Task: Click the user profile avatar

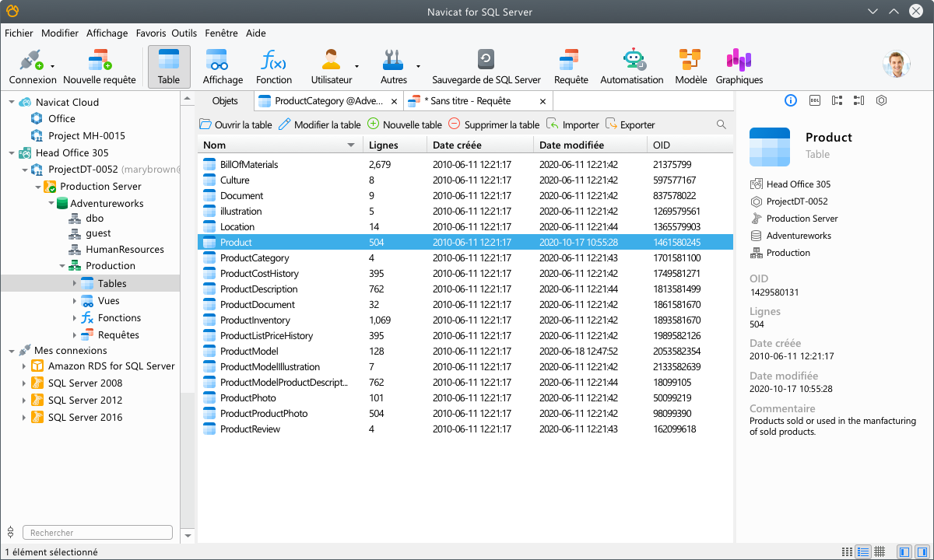Action: coord(897,65)
